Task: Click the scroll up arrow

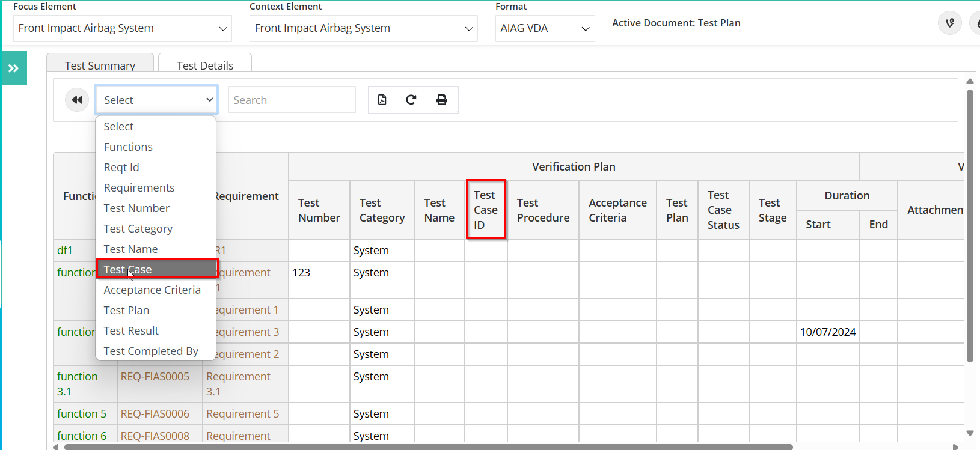Action: 970,81
